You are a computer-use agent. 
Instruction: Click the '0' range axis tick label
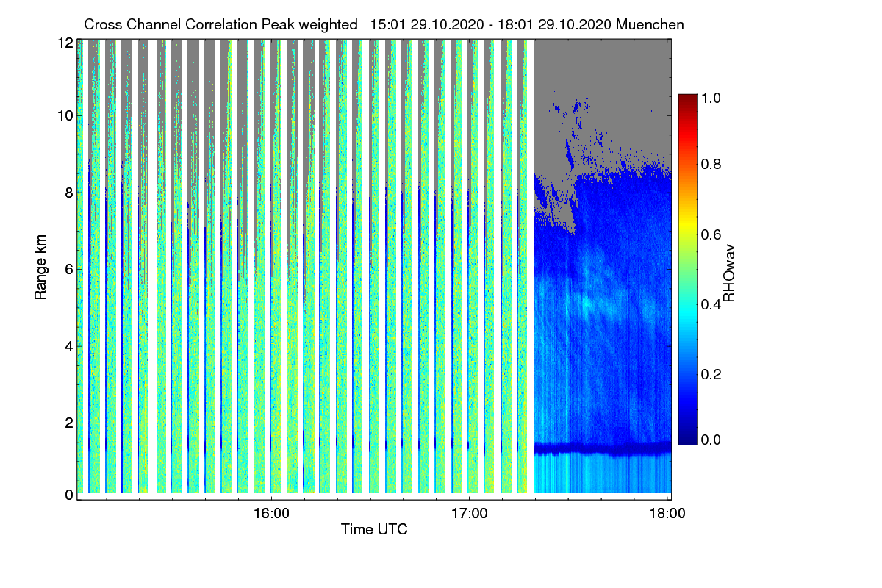[69, 495]
